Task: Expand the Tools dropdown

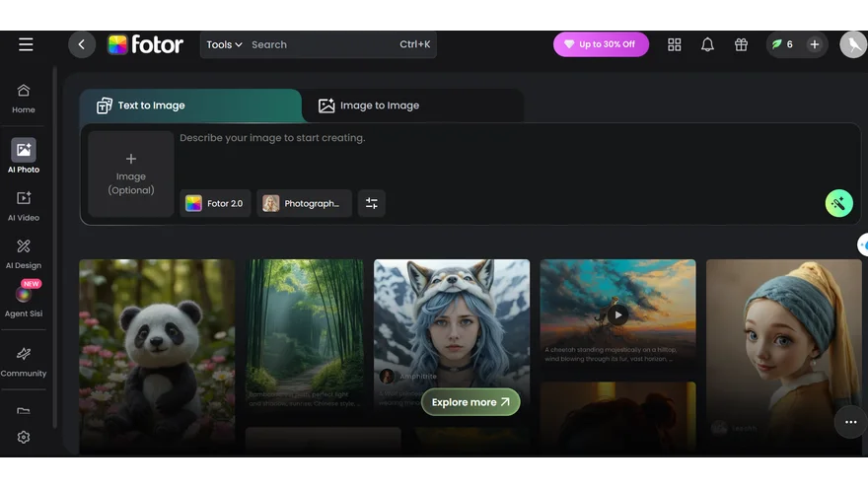Action: (224, 44)
